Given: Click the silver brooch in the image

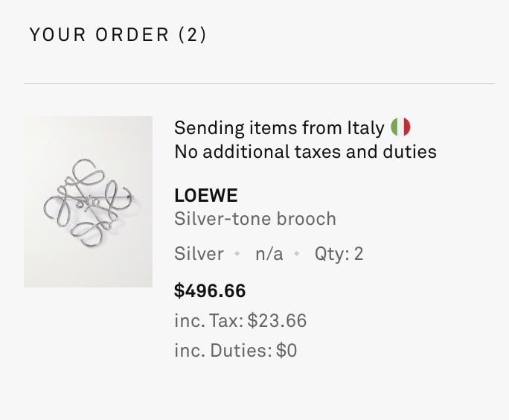Looking at the screenshot, I should [88, 203].
